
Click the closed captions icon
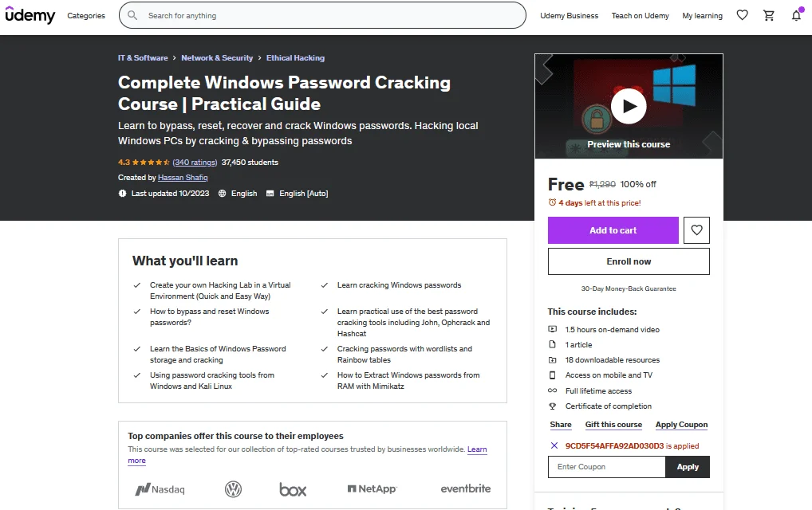pyautogui.click(x=270, y=194)
